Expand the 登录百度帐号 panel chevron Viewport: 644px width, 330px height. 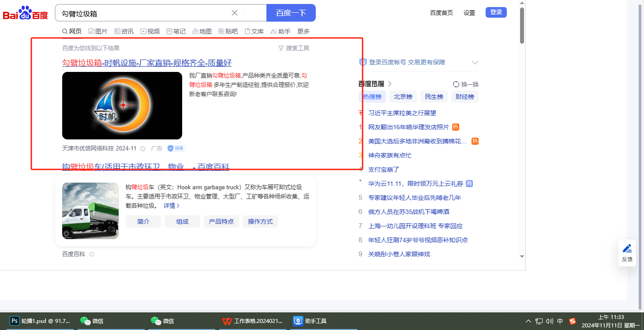[x=475, y=62]
